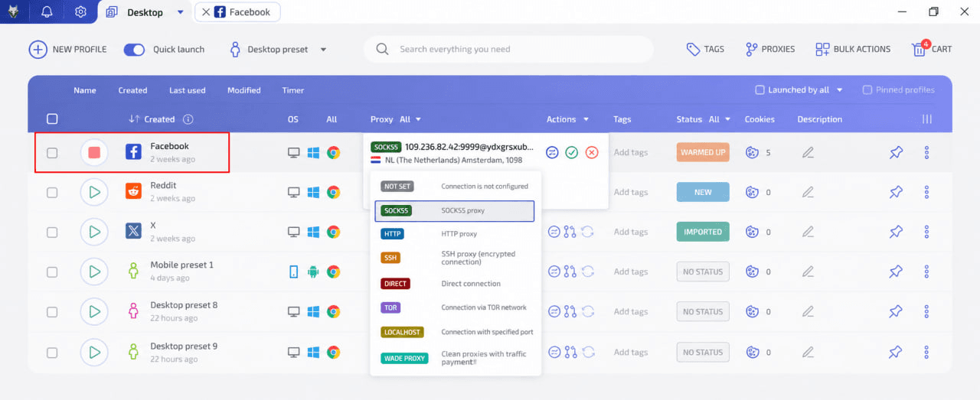Select the Mobile preset 1 checkbox

(52, 272)
